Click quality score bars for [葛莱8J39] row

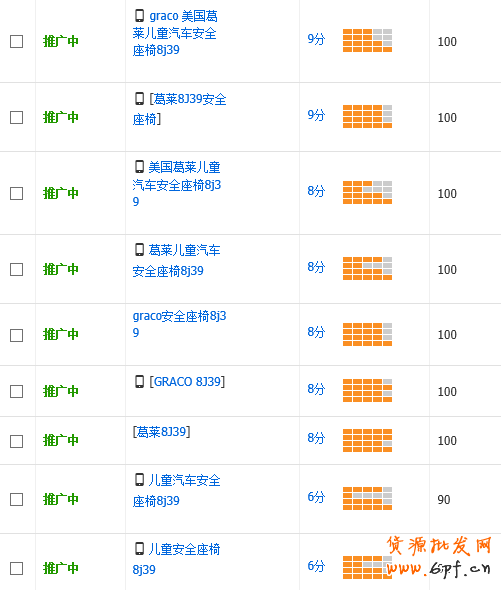(x=367, y=440)
